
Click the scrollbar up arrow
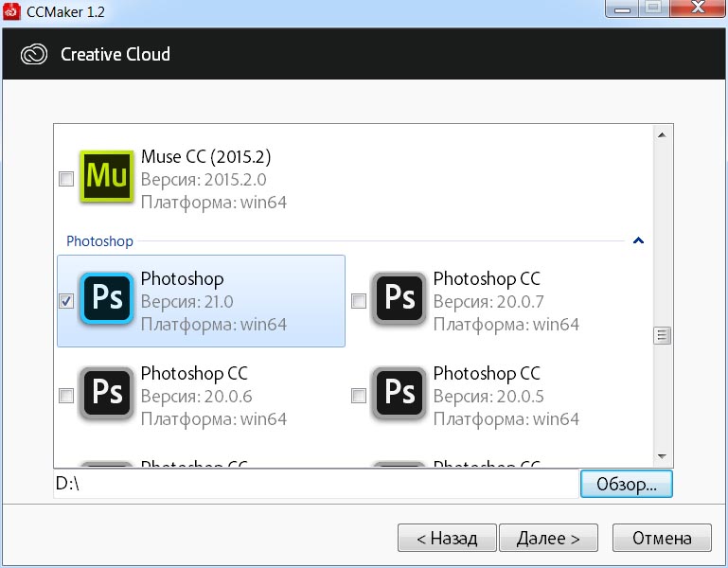click(x=662, y=135)
